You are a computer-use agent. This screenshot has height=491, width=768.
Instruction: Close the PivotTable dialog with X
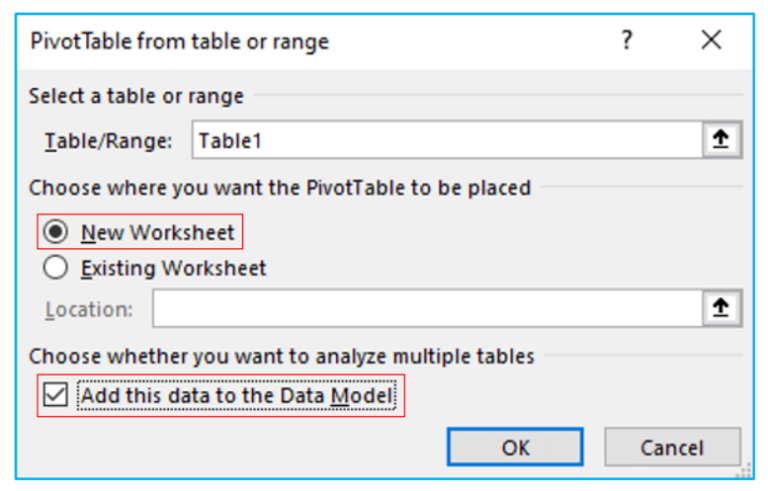point(711,40)
